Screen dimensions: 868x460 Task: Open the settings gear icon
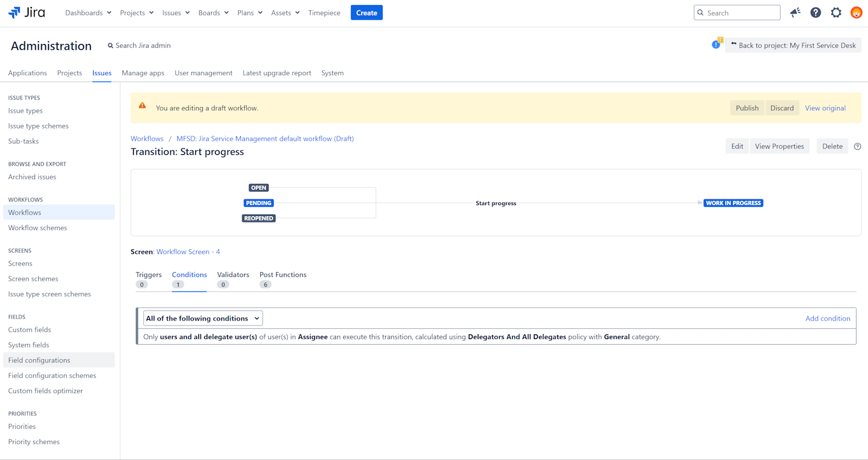[835, 13]
